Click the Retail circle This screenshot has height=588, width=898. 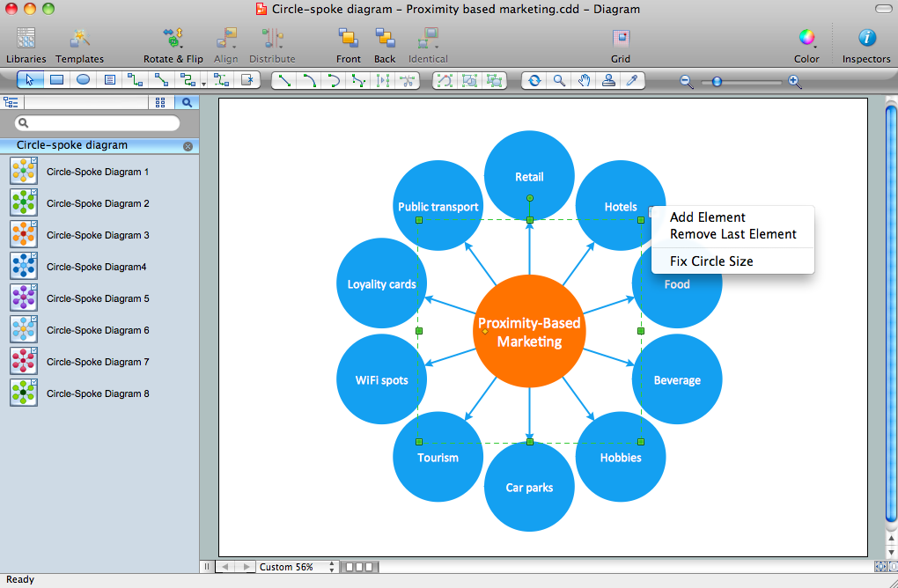[x=529, y=176]
